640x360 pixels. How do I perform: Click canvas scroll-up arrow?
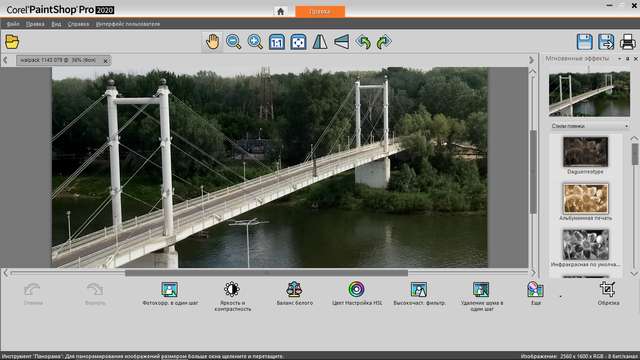pyautogui.click(x=533, y=72)
